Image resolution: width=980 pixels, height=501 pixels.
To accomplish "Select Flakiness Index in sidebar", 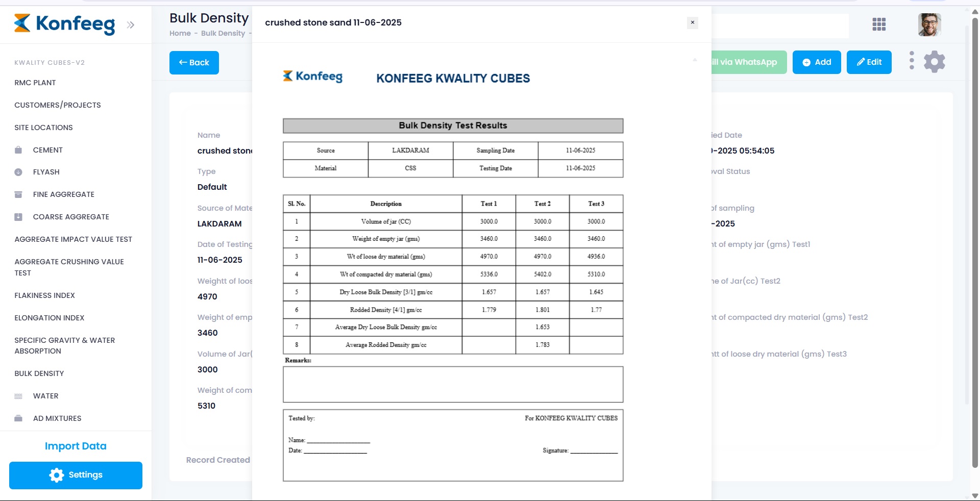I will (x=44, y=295).
